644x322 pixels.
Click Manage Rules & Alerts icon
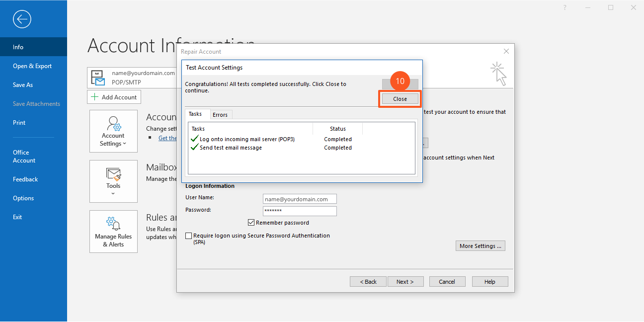113,223
